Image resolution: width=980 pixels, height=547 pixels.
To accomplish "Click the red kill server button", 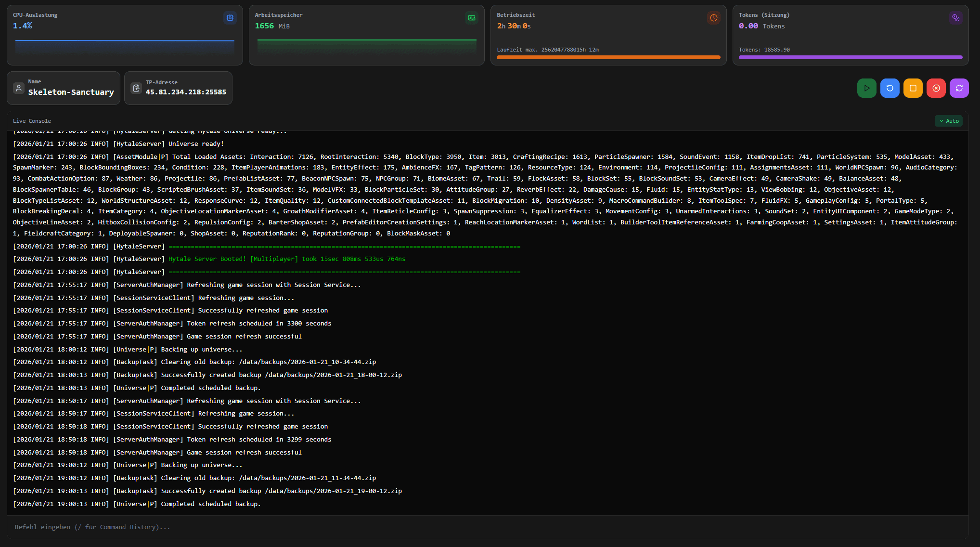I will point(936,88).
